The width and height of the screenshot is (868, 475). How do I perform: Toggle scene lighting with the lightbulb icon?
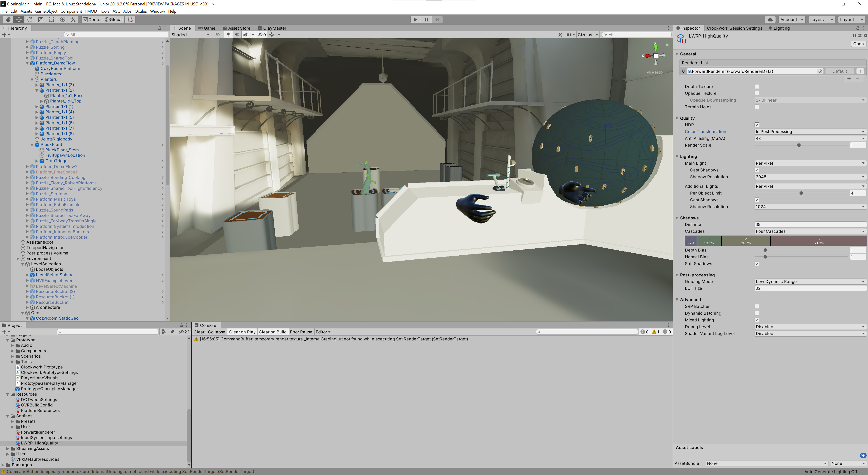228,35
